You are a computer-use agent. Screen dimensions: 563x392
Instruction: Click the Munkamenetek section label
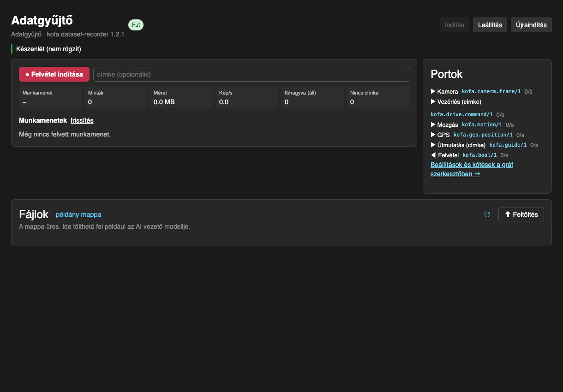[43, 120]
